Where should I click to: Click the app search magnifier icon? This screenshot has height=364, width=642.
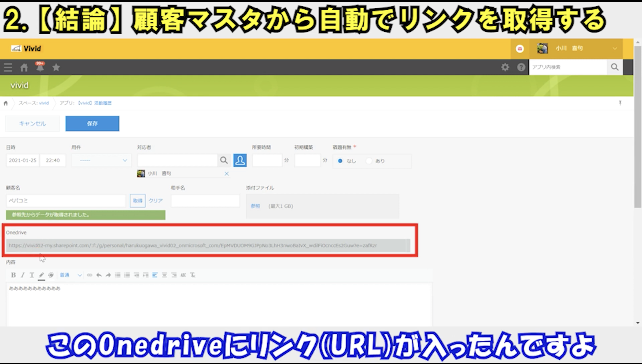click(x=615, y=67)
